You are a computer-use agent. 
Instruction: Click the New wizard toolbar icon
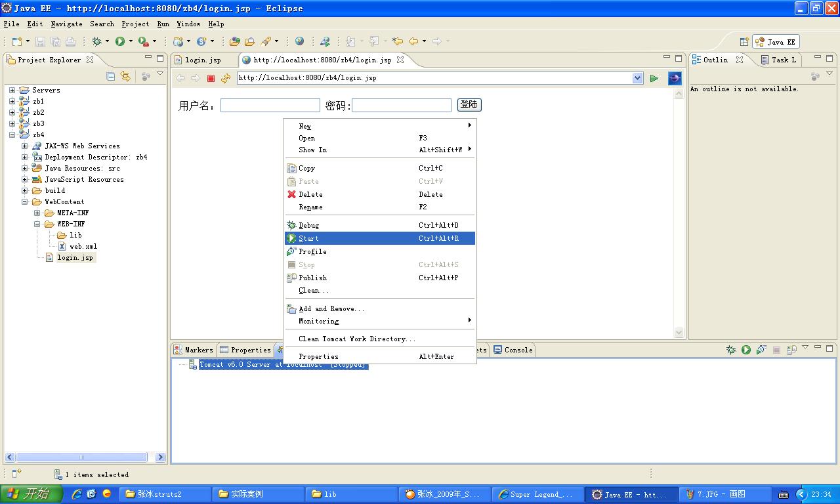[17, 41]
